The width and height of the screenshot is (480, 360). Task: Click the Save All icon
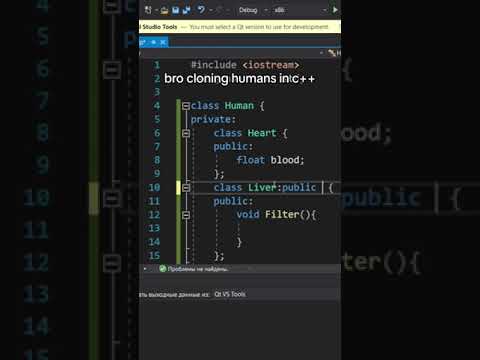point(187,10)
